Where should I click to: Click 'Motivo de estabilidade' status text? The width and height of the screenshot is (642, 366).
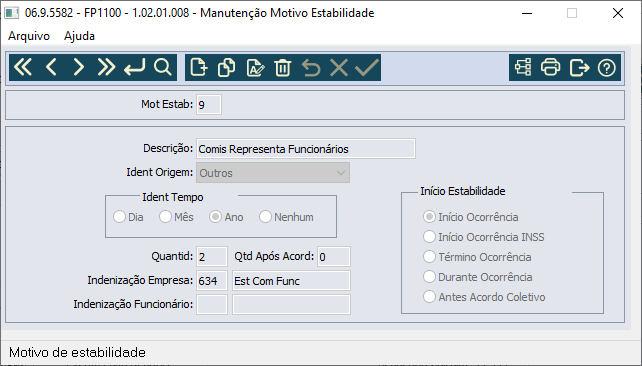coord(77,352)
